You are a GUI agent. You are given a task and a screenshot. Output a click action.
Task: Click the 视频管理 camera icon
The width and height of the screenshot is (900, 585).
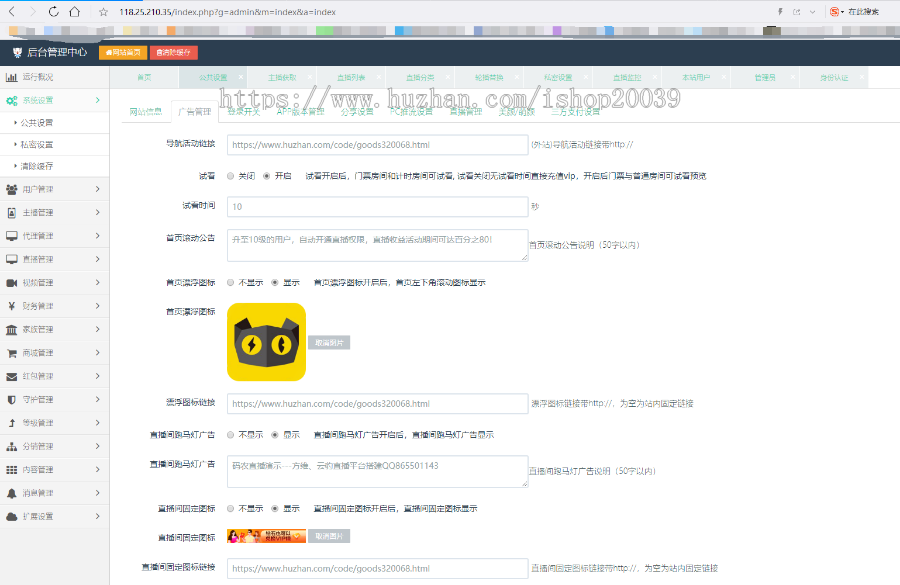(11, 283)
